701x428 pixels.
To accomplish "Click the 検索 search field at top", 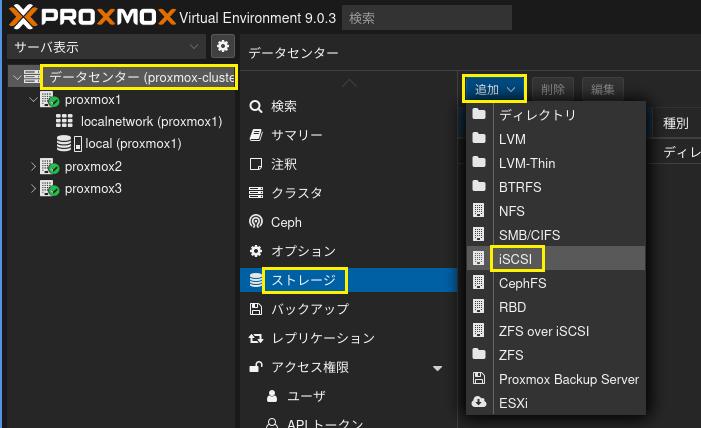I will [427, 18].
